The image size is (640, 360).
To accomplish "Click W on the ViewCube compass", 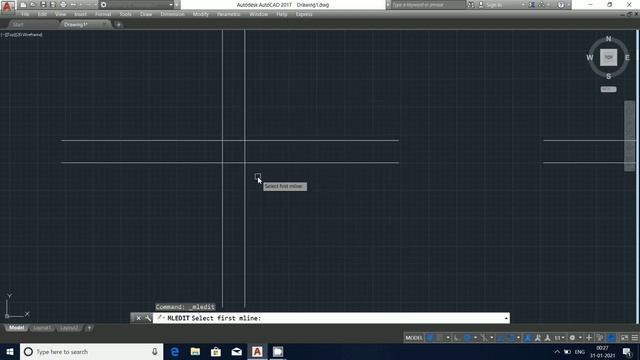I will tap(589, 58).
